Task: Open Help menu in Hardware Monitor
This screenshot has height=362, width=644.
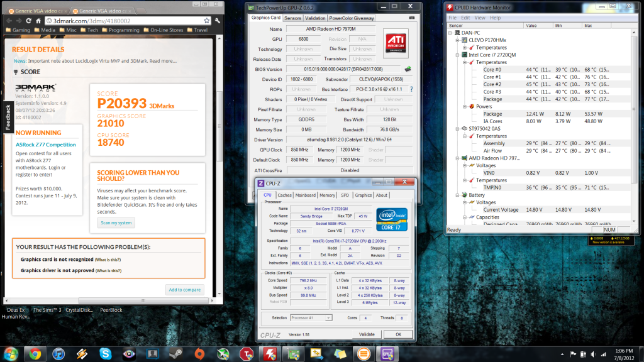Action: point(496,18)
